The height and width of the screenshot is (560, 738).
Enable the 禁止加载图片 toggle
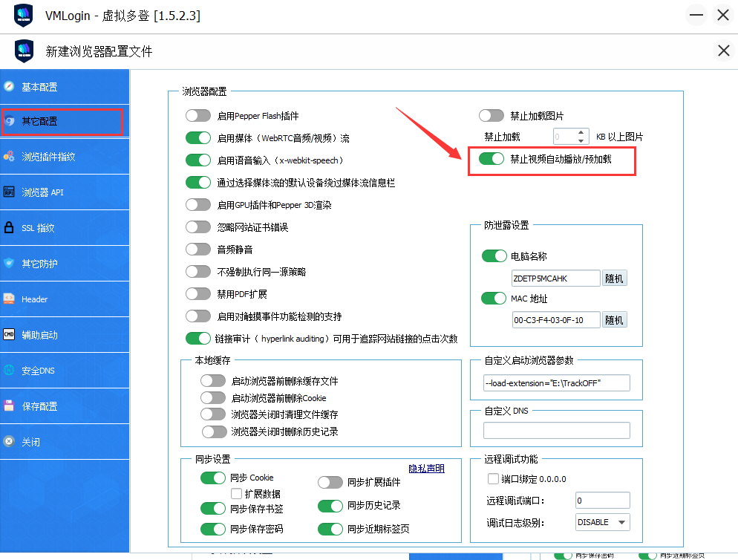point(492,115)
